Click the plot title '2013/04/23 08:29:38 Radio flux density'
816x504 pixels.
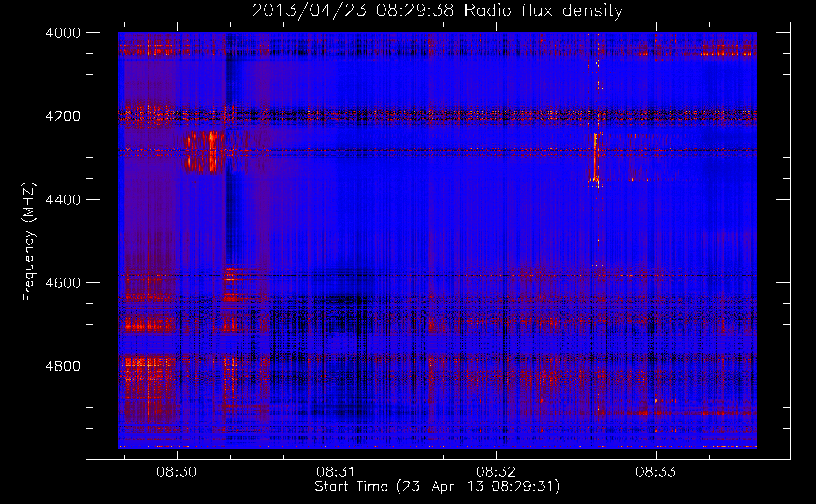click(437, 10)
